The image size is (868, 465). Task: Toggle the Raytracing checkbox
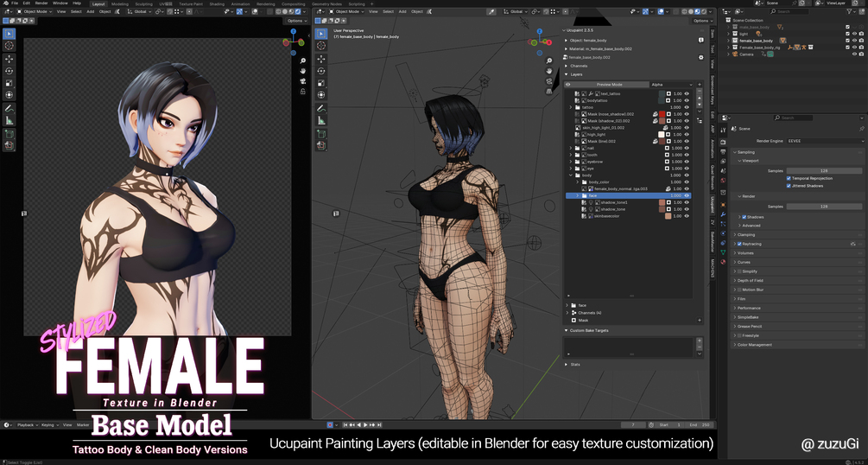(739, 244)
